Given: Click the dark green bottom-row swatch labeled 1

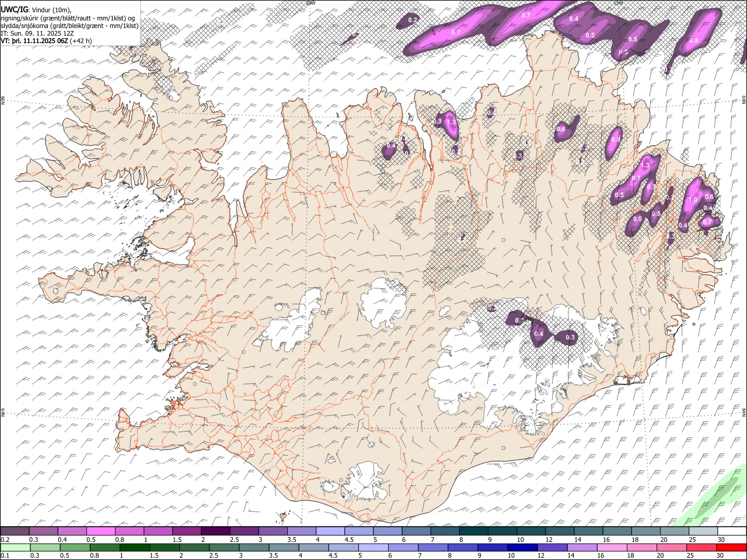Looking at the screenshot, I should 135,547.
